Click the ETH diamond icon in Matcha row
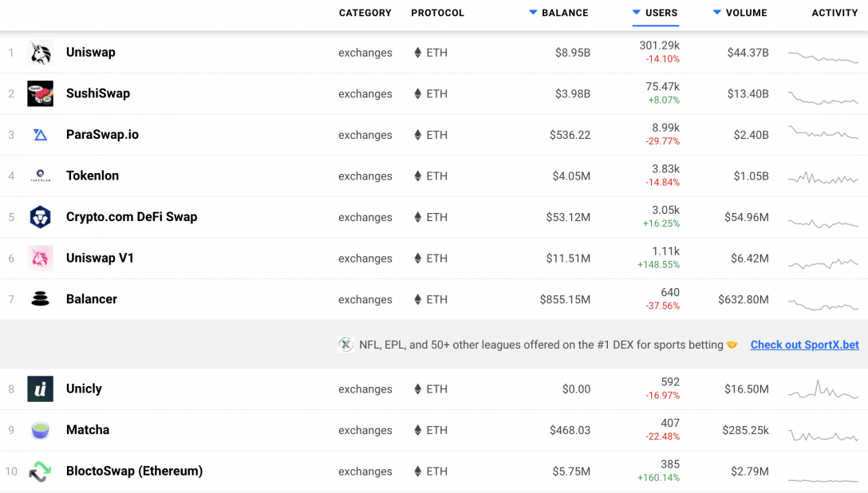 click(x=418, y=430)
